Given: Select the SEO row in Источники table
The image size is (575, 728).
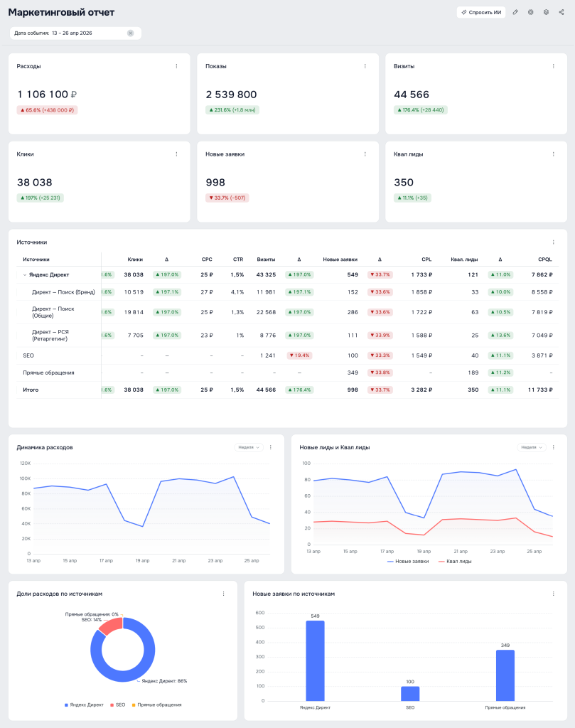Looking at the screenshot, I should (x=288, y=355).
